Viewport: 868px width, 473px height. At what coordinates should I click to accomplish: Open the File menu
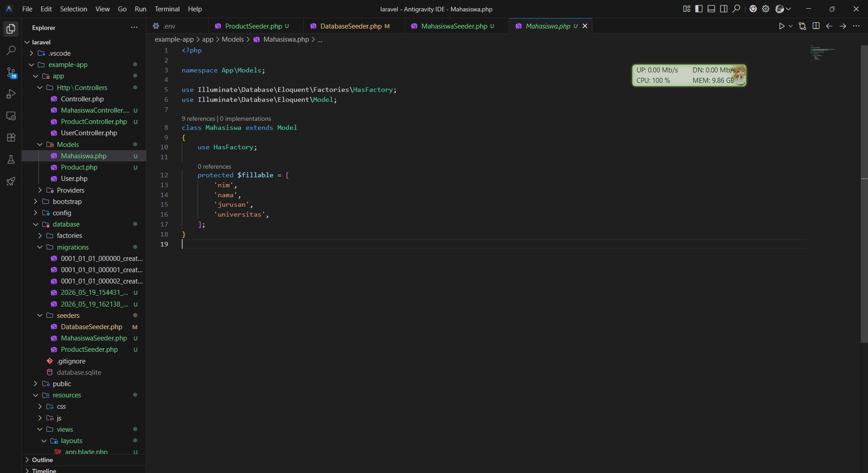pos(27,9)
